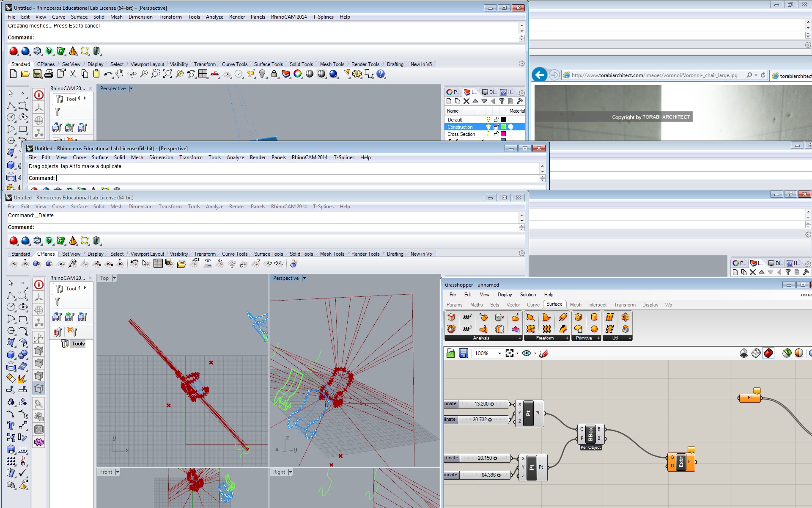Click the Grasshopper sketch (pencil) tool icon
The height and width of the screenshot is (508, 812).
[x=544, y=353]
